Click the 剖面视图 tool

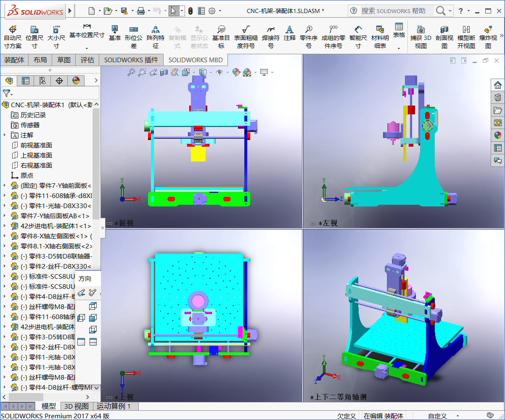(444, 37)
